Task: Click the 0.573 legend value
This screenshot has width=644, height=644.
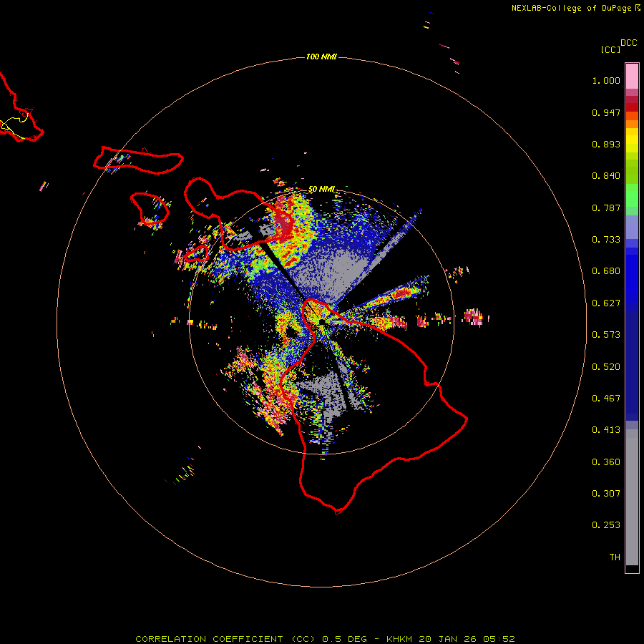Action: pyautogui.click(x=606, y=335)
